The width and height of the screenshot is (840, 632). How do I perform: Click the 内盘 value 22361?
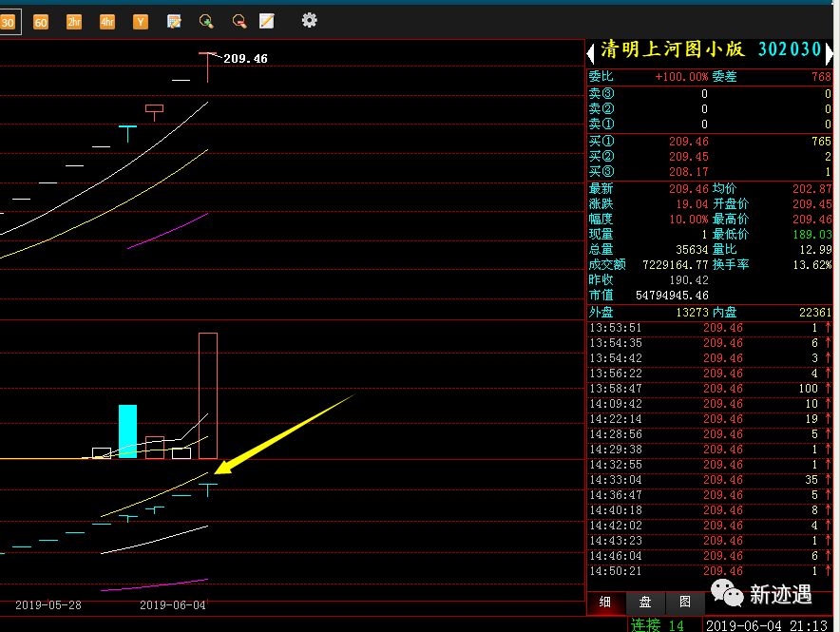pyautogui.click(x=815, y=313)
